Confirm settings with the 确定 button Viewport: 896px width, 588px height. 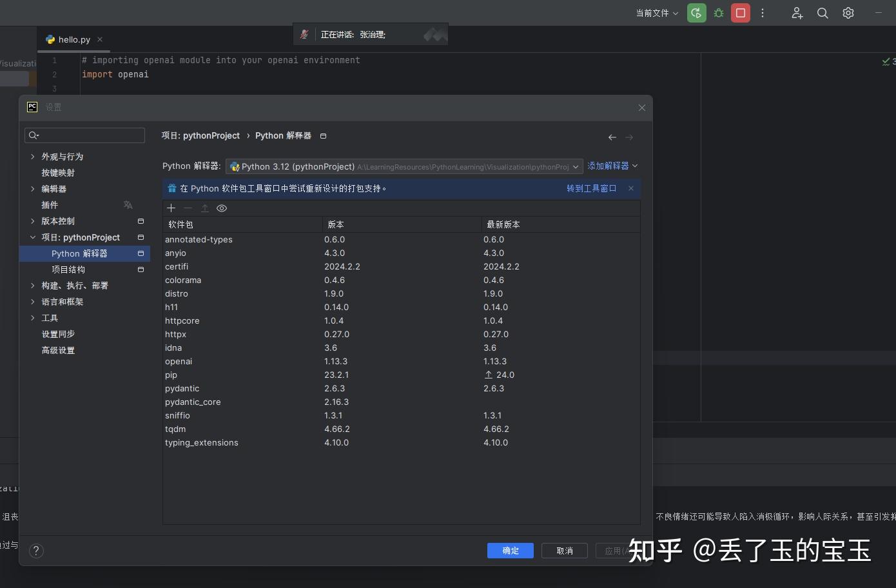coord(510,551)
